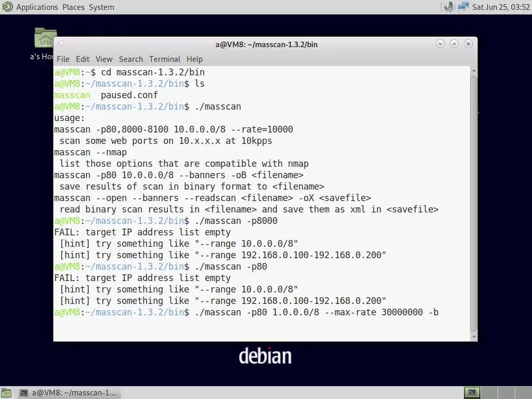
Task: Click the terminal vertical scrollbar thumb
Action: pos(474,204)
